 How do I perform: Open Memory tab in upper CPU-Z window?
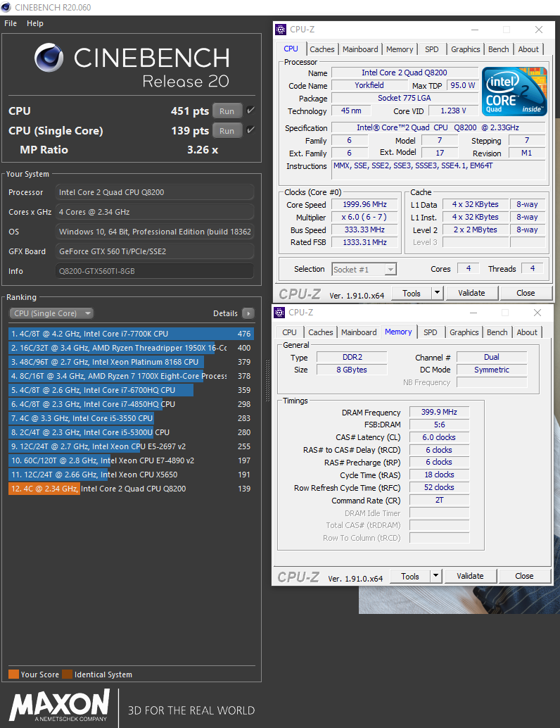(400, 49)
